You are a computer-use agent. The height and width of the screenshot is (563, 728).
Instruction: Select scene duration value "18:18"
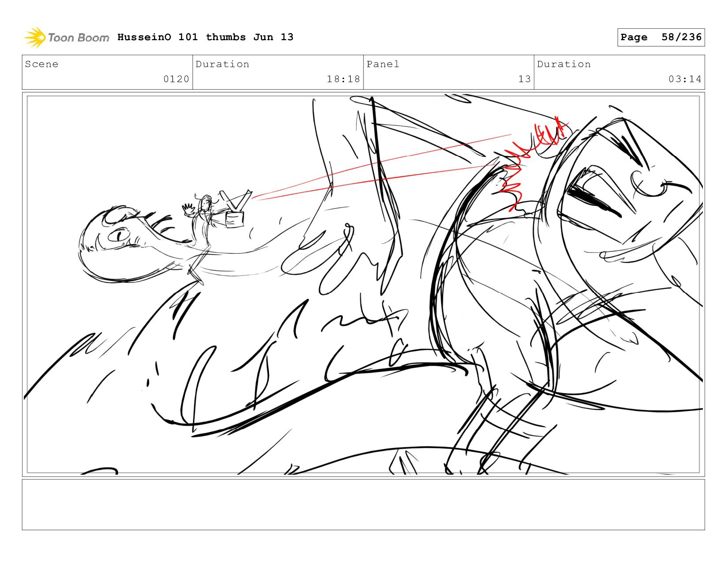click(x=343, y=79)
